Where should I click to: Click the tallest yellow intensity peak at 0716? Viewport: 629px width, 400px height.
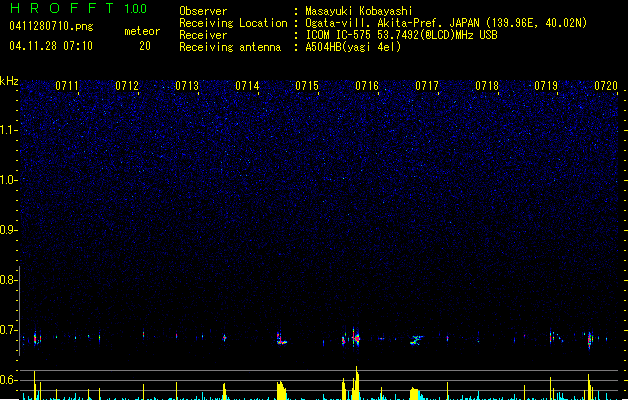point(356,383)
